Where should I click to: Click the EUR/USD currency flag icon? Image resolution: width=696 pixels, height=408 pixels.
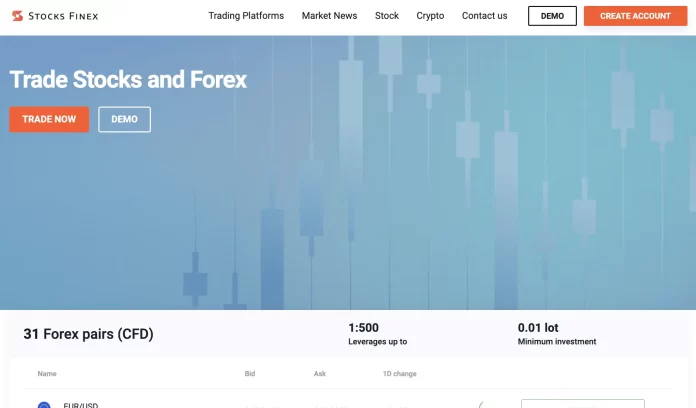tap(44, 405)
